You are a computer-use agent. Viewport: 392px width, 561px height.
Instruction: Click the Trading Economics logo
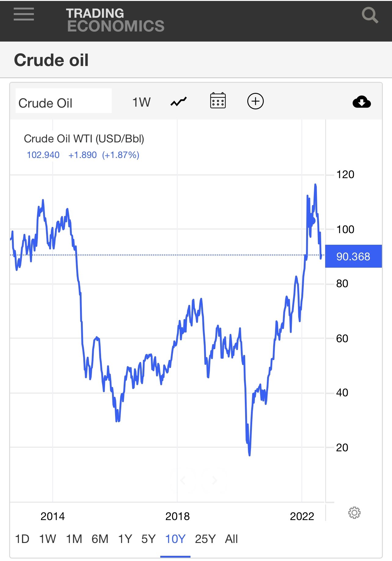click(x=115, y=20)
